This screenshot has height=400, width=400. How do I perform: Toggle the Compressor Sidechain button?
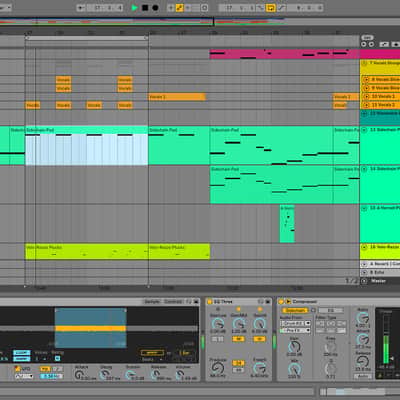(296, 310)
